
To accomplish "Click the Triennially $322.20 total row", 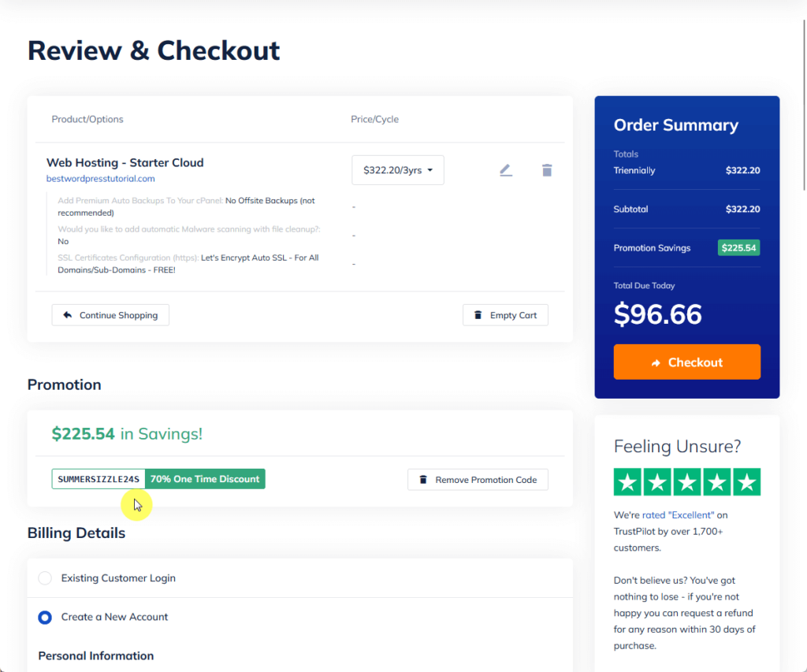I will pyautogui.click(x=686, y=170).
